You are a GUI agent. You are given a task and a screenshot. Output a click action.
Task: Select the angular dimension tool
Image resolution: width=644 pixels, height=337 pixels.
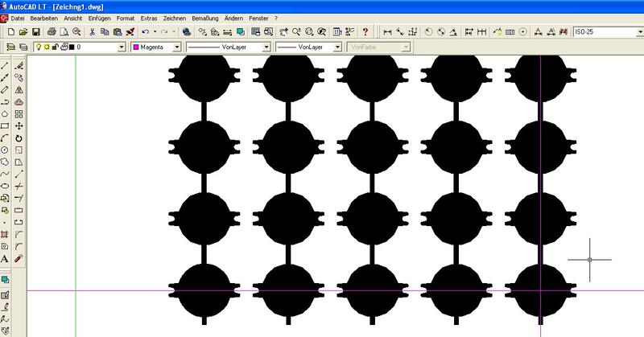[x=453, y=31]
